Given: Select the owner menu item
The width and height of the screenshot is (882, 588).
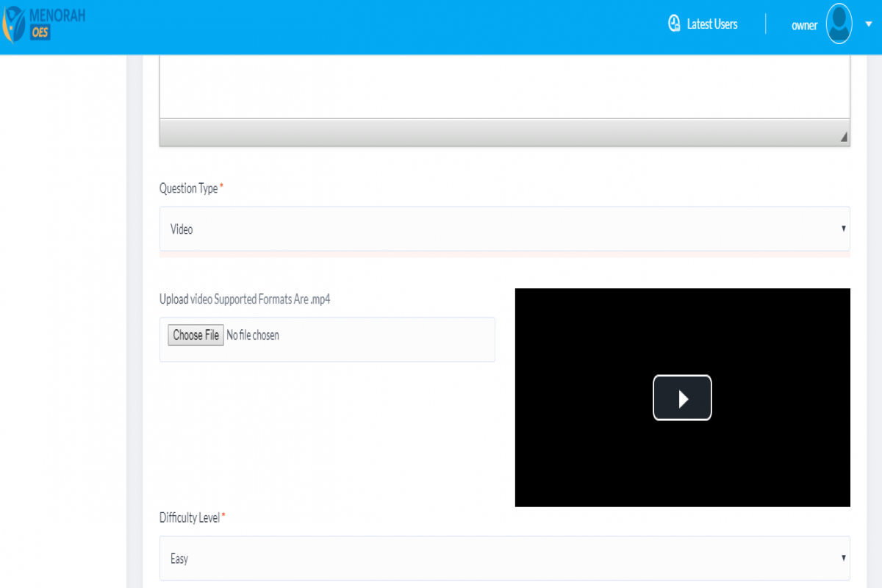Looking at the screenshot, I should coord(804,25).
